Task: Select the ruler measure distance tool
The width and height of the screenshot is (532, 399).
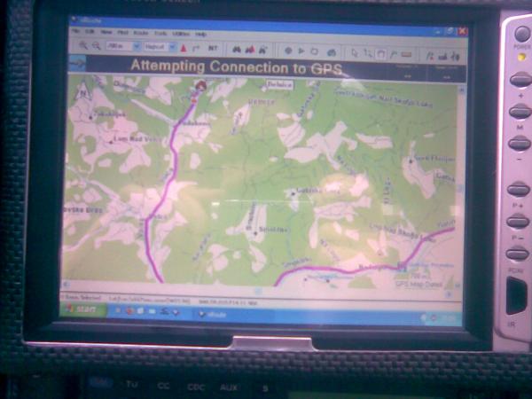Action: pyautogui.click(x=406, y=52)
